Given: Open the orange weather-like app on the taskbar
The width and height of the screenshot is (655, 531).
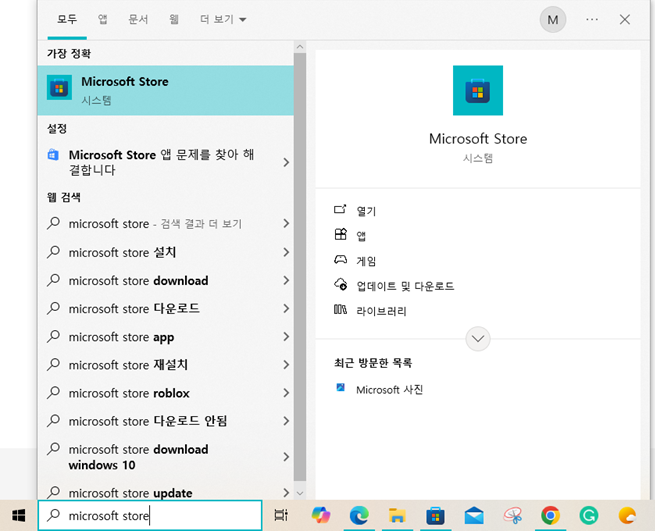Looking at the screenshot, I should click(x=627, y=516).
